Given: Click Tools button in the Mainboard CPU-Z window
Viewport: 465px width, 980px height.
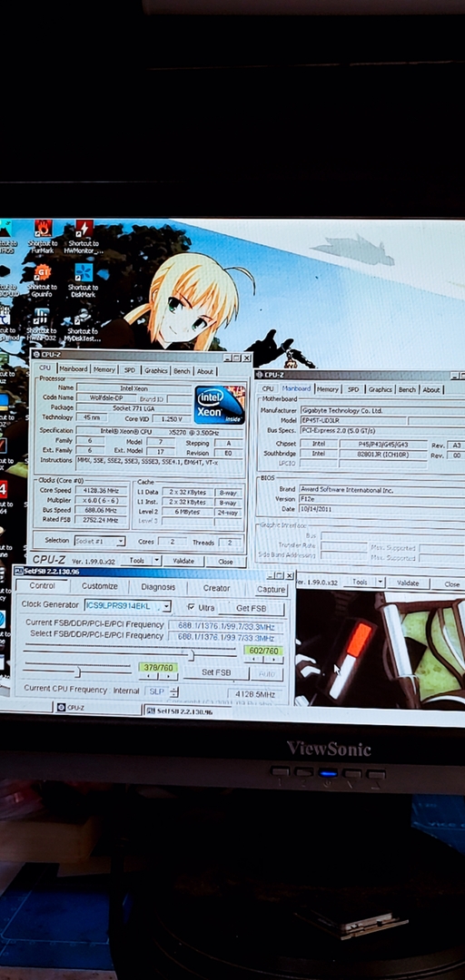Looking at the screenshot, I should 360,582.
